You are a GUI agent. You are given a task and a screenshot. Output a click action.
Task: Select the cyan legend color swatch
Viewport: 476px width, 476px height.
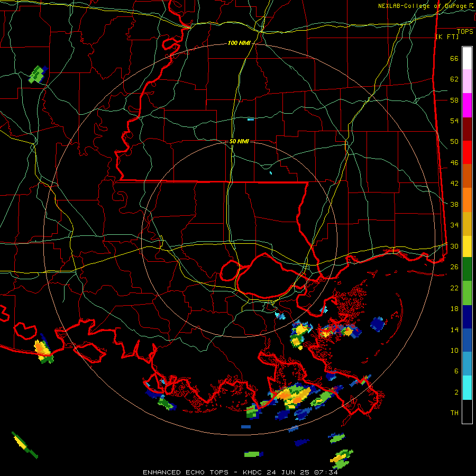click(x=467, y=388)
